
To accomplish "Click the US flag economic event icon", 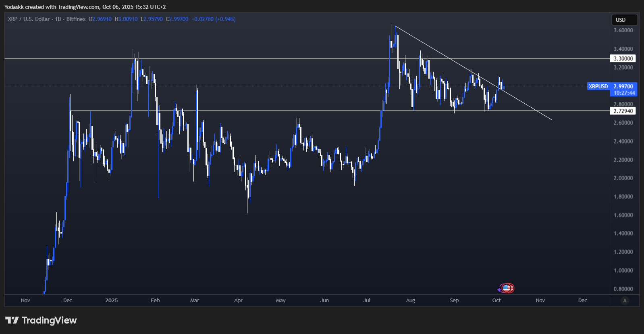I will point(507,288).
